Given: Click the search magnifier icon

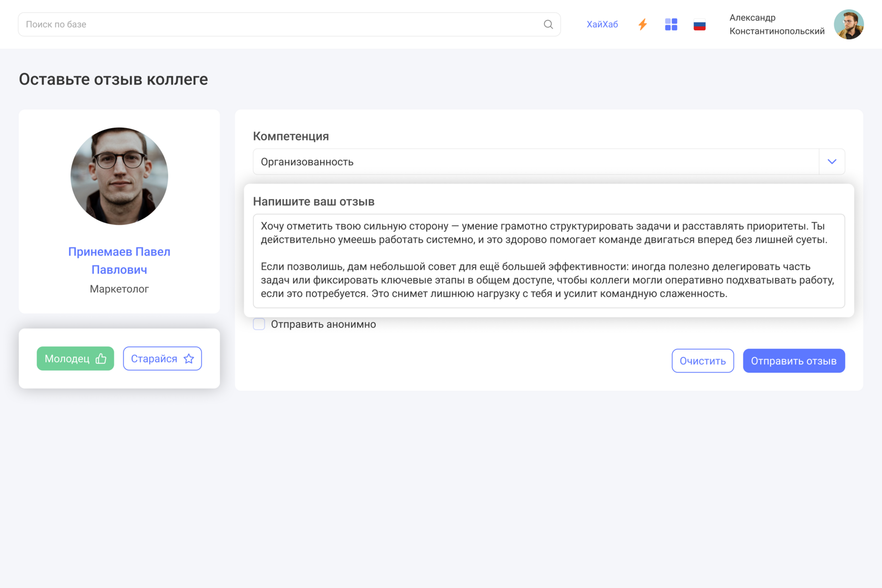Looking at the screenshot, I should coord(548,24).
